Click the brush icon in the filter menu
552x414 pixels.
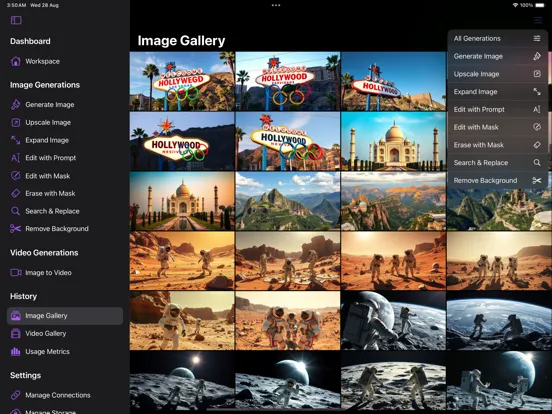tap(537, 56)
